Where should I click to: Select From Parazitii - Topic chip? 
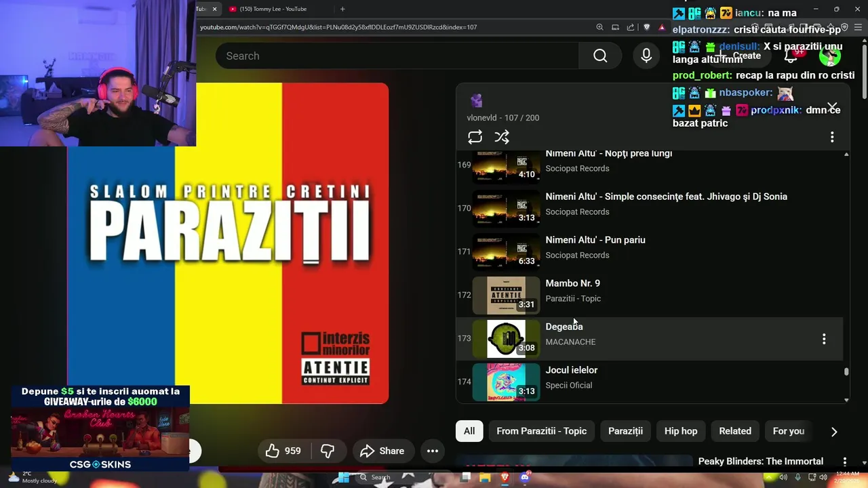(x=541, y=431)
